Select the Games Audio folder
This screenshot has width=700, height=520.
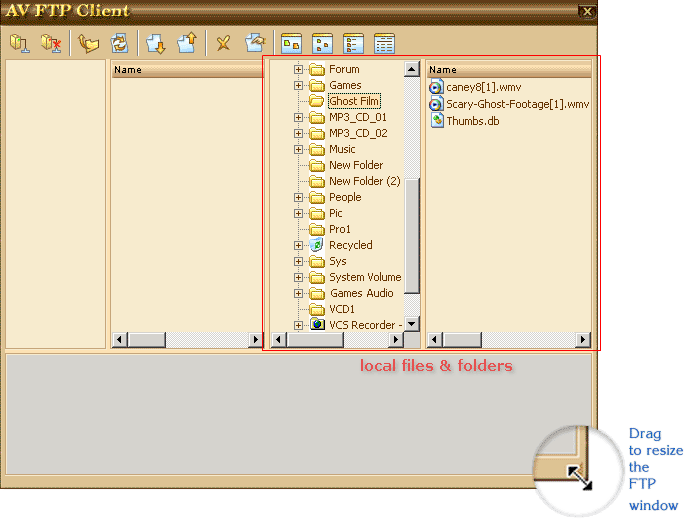(362, 293)
